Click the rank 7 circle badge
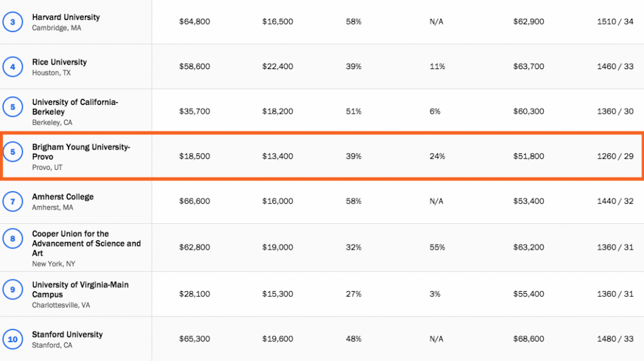Image resolution: width=644 pixels, height=361 pixels. click(13, 201)
